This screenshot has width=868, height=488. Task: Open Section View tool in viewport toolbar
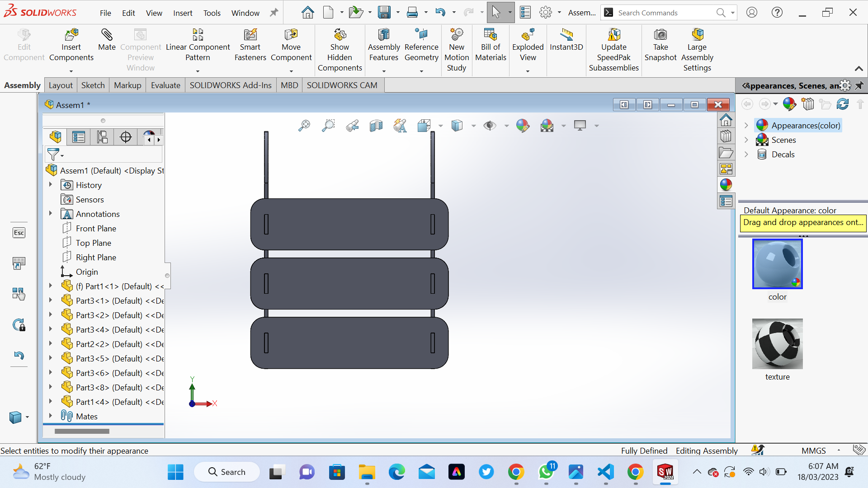point(376,126)
